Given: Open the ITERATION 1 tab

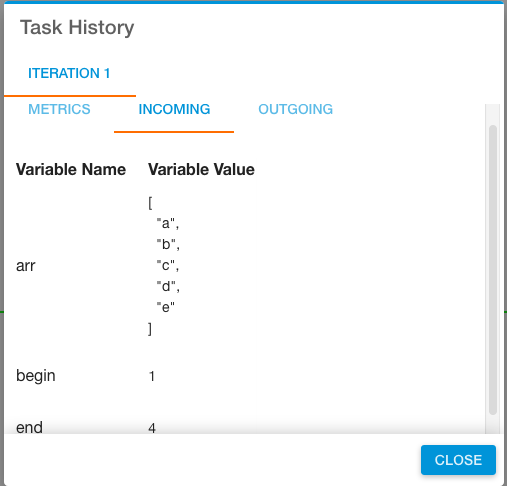Looking at the screenshot, I should click(69, 73).
